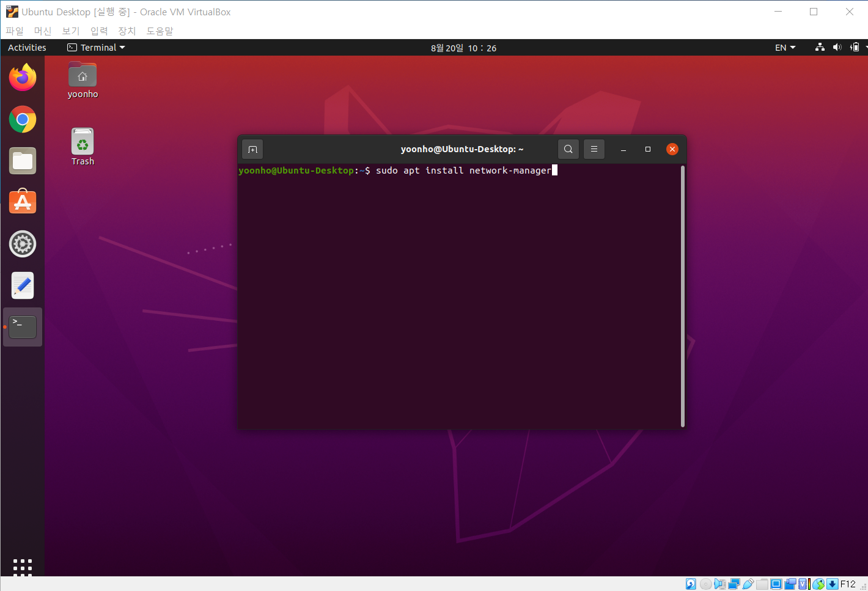Launch the Text Editor from the dock
The width and height of the screenshot is (868, 591).
pyautogui.click(x=23, y=285)
